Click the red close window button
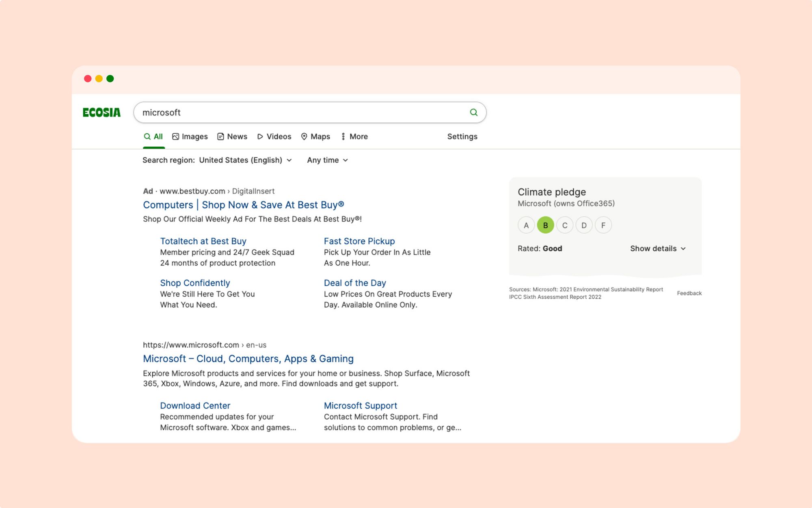Viewport: 812px width, 508px height. point(88,78)
